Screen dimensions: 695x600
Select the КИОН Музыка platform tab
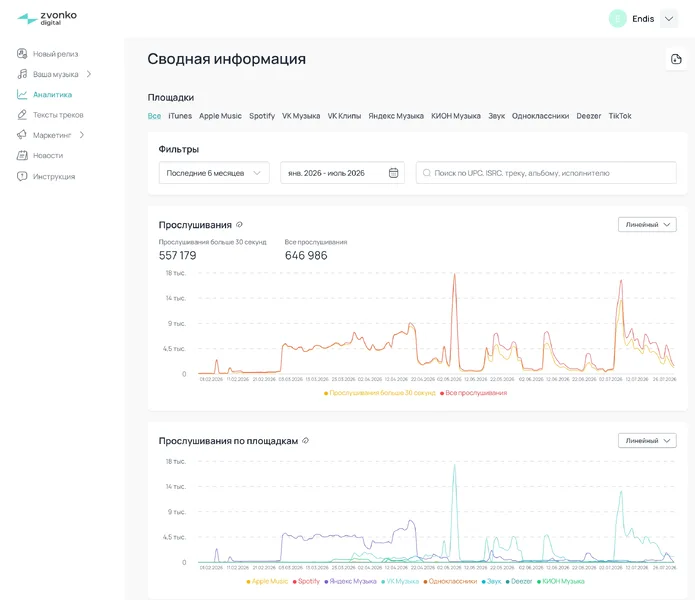(x=456, y=116)
